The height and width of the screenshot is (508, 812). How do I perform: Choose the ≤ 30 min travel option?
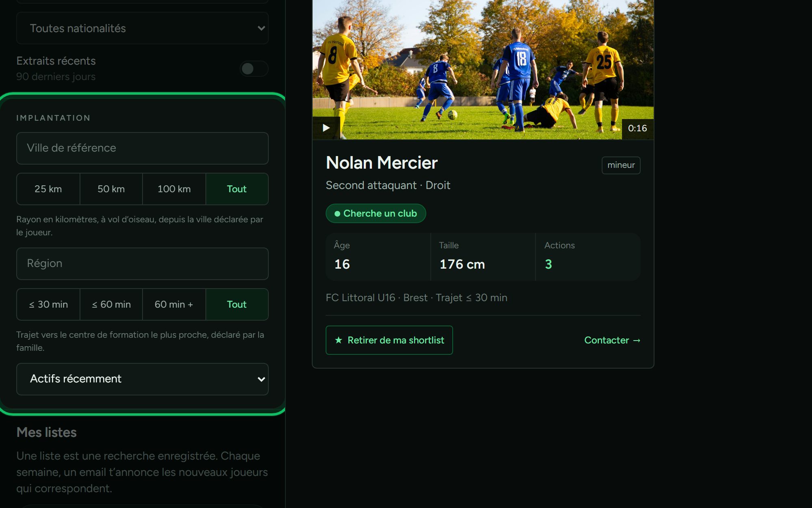48,304
